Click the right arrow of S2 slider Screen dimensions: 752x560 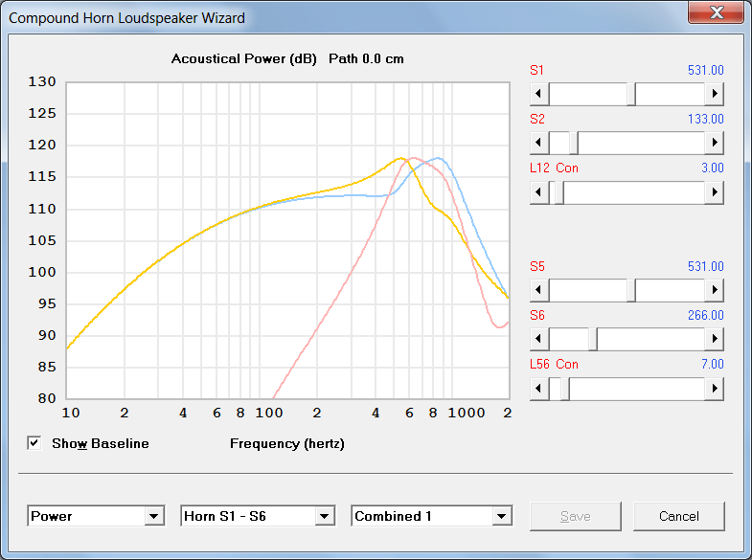point(714,143)
